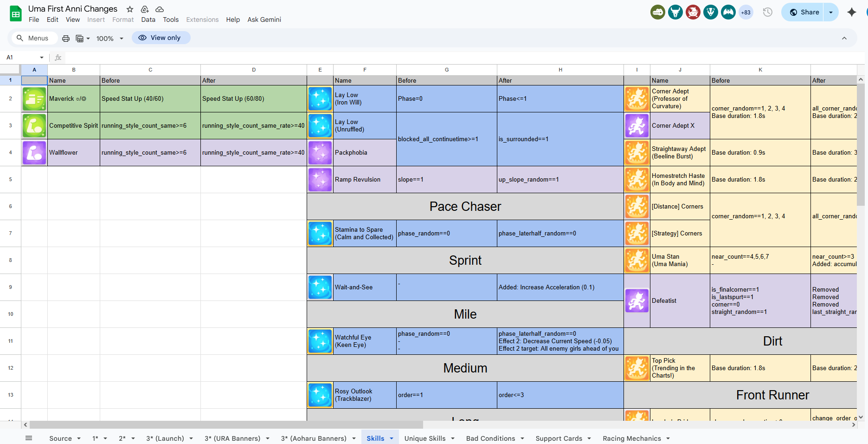Viewport: 868px width, 444px height.
Task: Click the Wait-and-See skill icon
Action: coord(320,287)
